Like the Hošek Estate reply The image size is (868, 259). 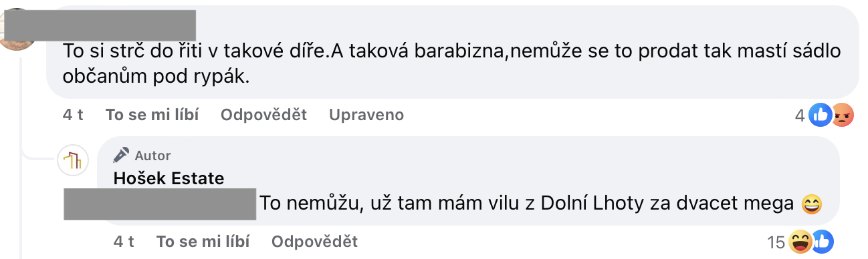point(203,241)
